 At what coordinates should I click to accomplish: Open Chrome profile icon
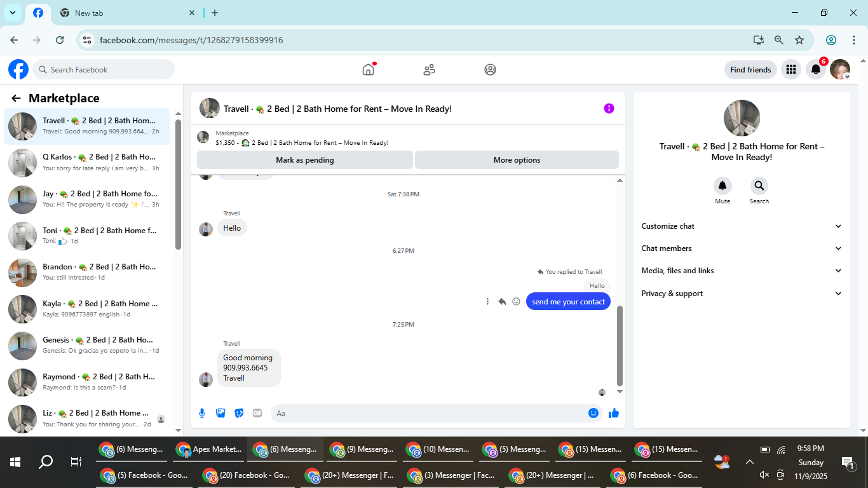pyautogui.click(x=831, y=40)
